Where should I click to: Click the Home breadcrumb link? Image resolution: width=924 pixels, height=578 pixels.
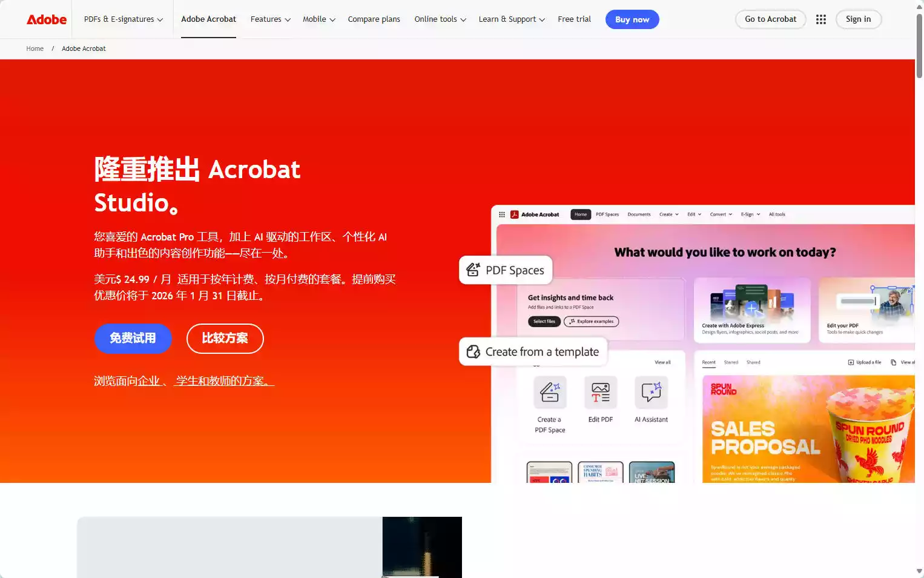(x=35, y=48)
